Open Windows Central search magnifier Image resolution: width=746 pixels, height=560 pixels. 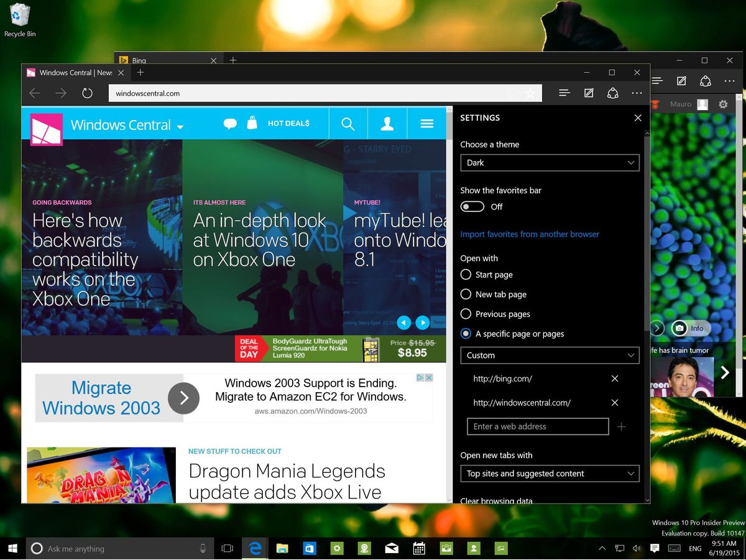point(348,123)
